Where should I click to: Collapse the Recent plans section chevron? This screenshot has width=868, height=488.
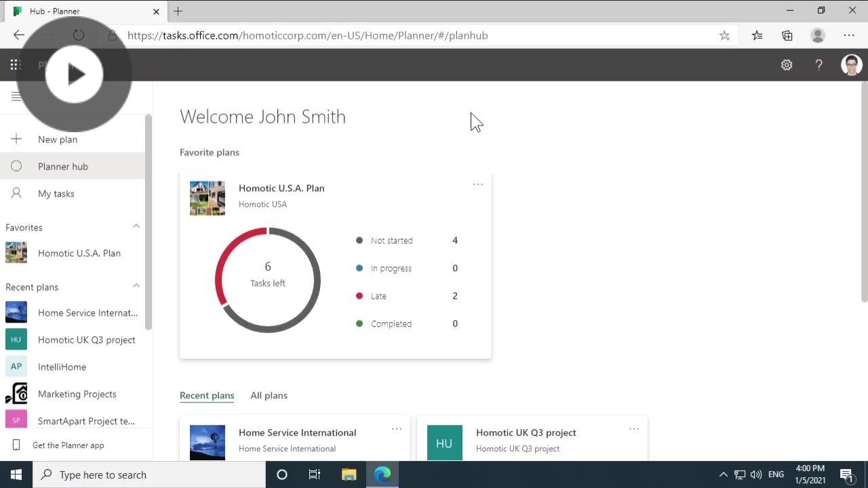pyautogui.click(x=136, y=286)
